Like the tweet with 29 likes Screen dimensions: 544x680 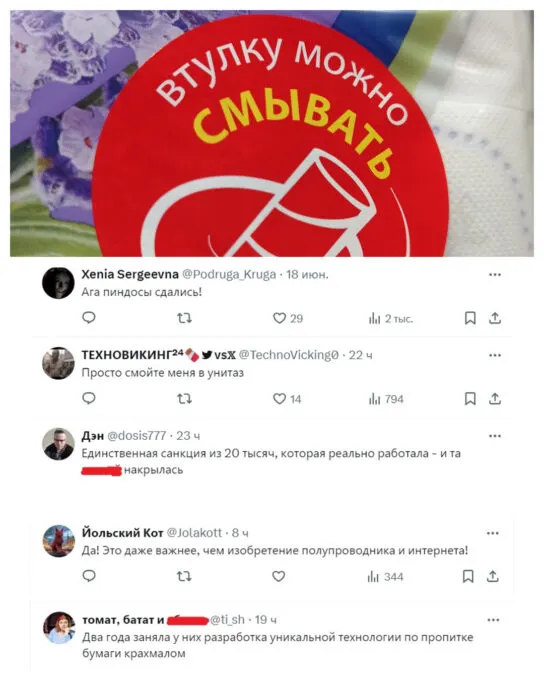click(x=288, y=318)
